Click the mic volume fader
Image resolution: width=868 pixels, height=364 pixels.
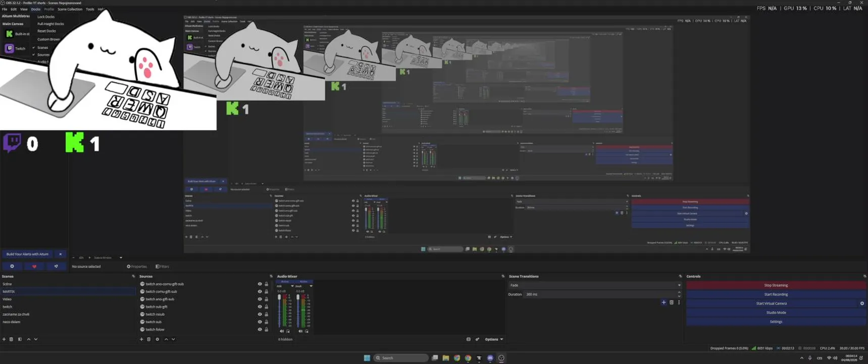[x=279, y=297]
